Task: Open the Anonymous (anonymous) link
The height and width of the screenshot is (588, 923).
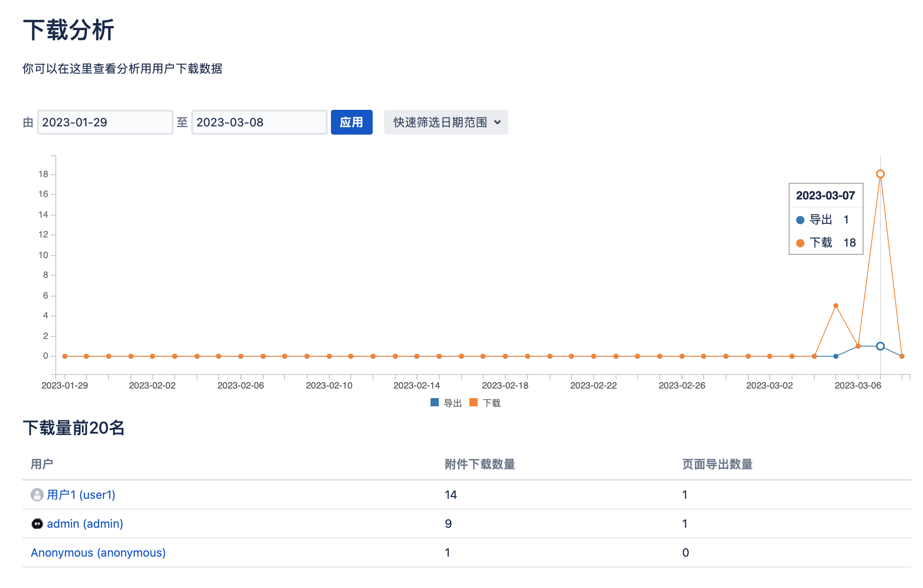Action: pos(98,552)
